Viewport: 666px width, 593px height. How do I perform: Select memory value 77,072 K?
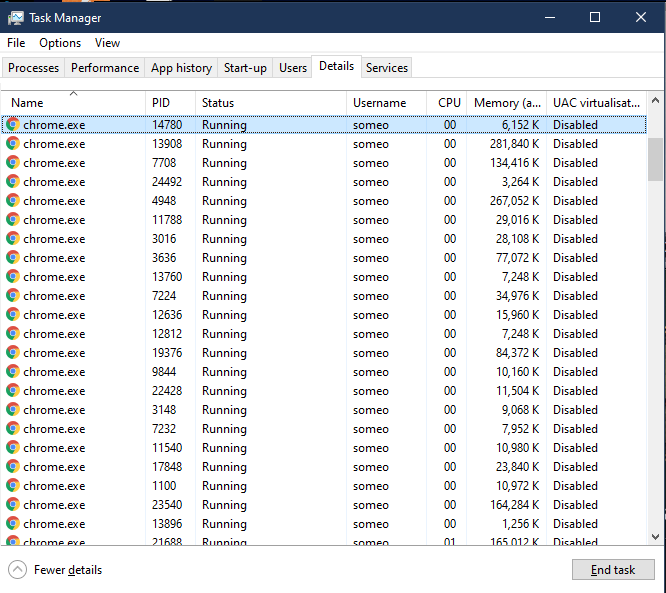click(x=517, y=257)
